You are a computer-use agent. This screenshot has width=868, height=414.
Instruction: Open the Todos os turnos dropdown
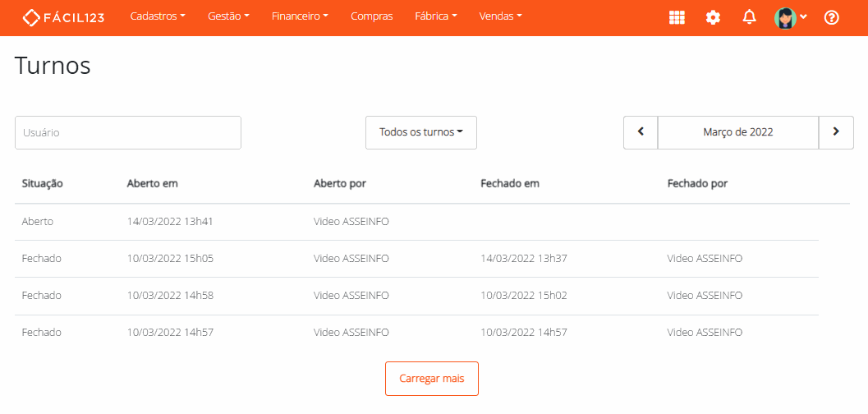pos(421,132)
